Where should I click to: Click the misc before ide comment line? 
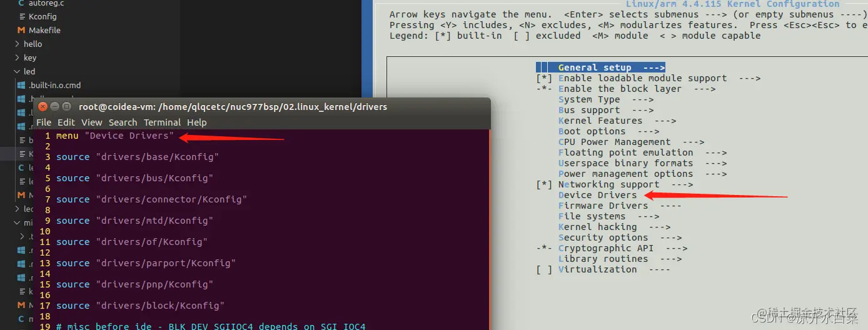211,326
